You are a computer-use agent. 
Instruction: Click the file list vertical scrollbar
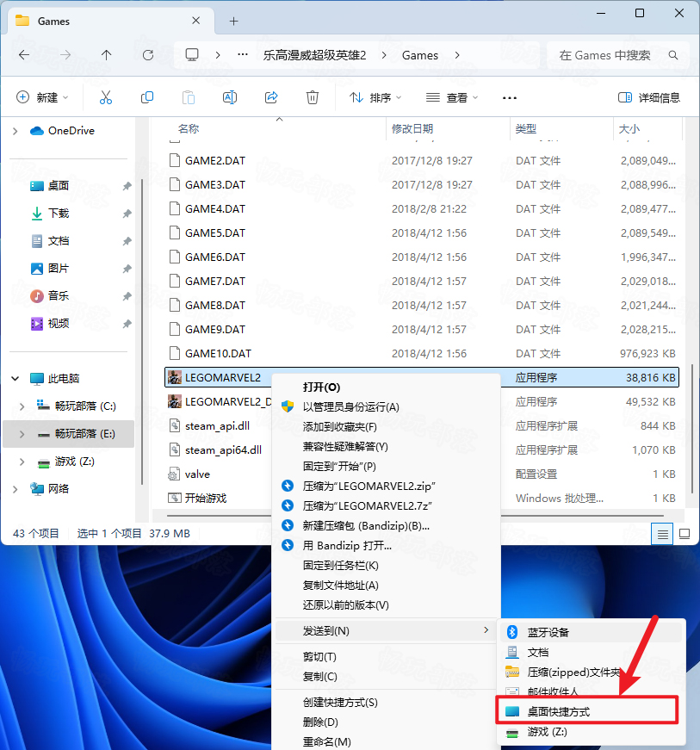(x=692, y=429)
